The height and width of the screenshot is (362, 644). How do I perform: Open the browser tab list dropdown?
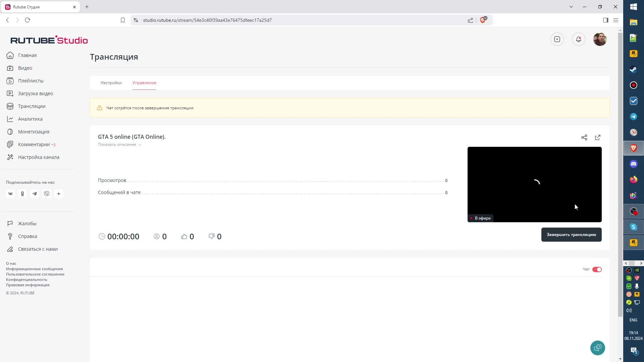[571, 7]
